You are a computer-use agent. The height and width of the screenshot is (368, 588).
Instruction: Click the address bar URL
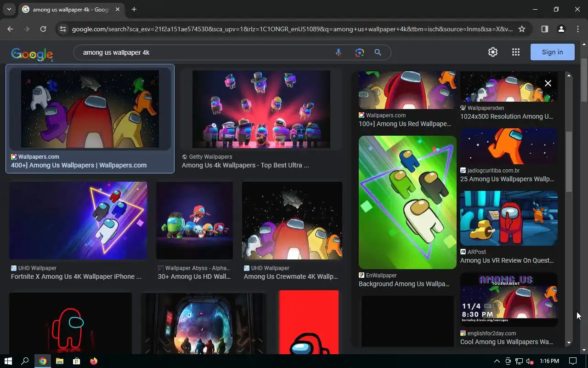point(292,29)
